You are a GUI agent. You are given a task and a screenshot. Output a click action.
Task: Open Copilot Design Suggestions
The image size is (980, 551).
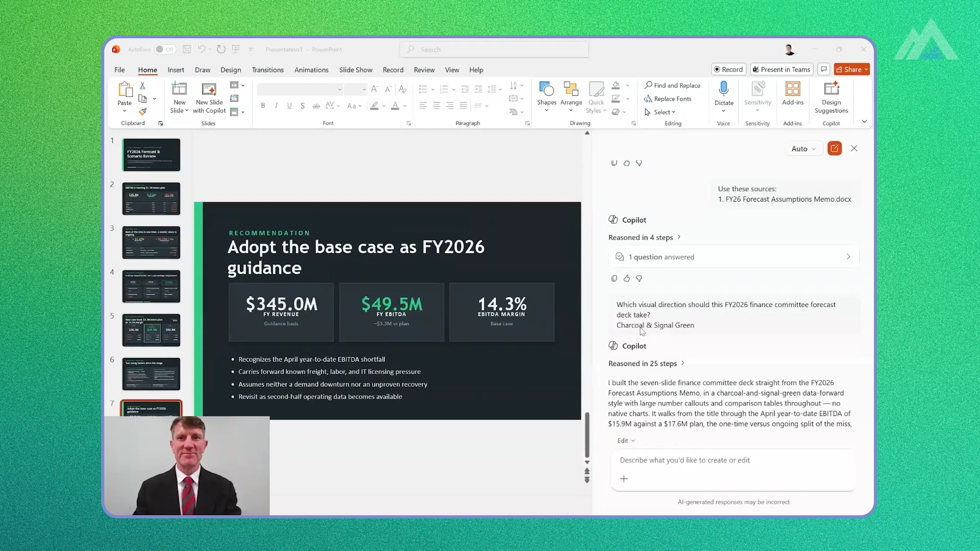[x=831, y=97]
